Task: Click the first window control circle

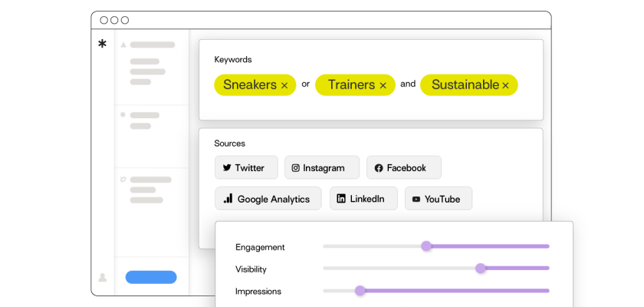Action: coord(104,20)
